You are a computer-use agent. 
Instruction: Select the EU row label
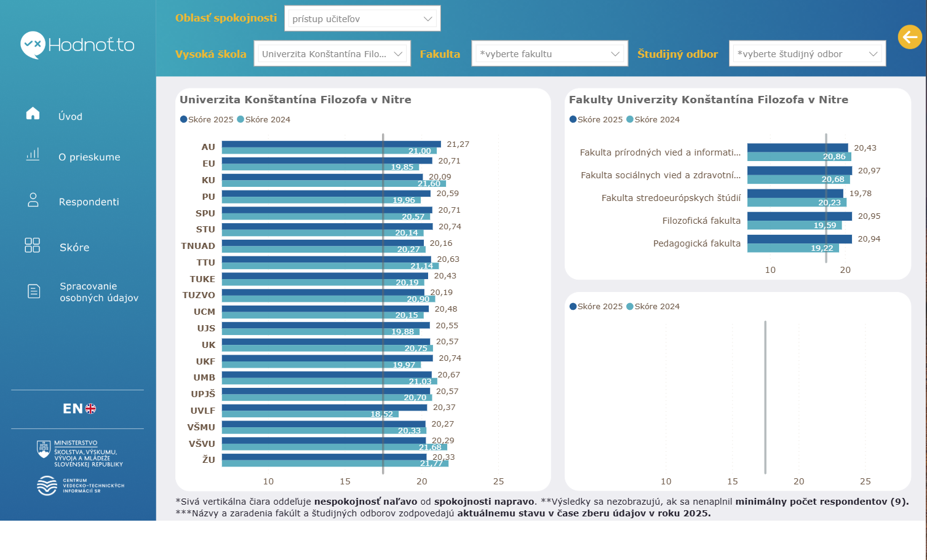209,164
